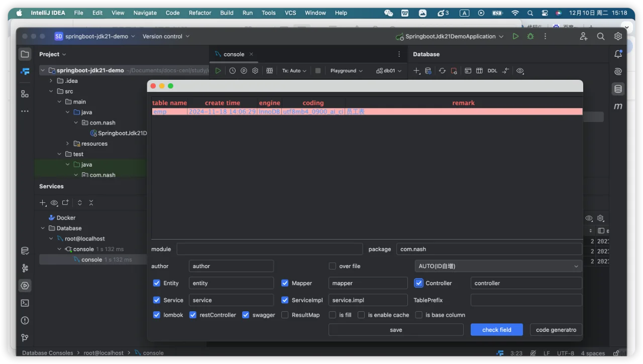
Task: Open the Git tool window icon
Action: [x=25, y=337]
